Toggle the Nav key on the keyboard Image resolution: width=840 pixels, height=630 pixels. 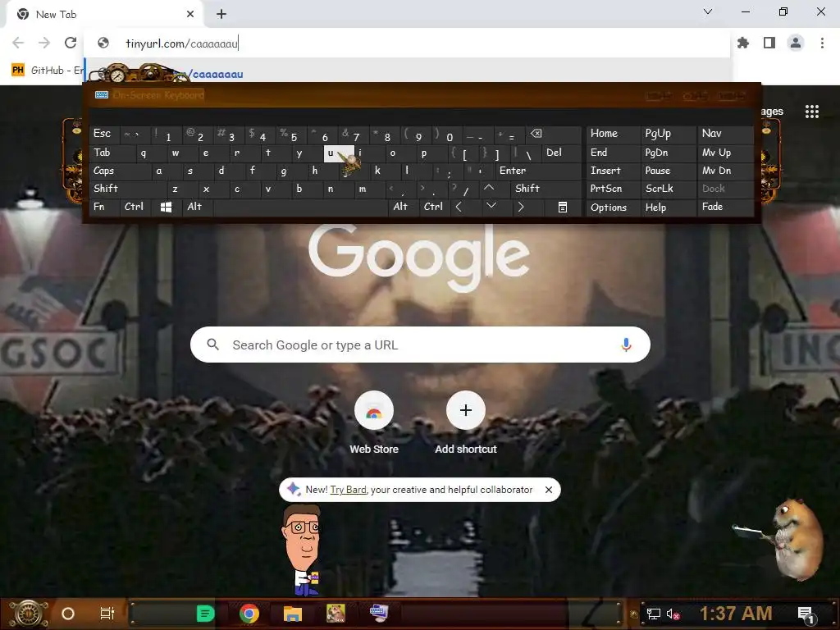(725, 134)
